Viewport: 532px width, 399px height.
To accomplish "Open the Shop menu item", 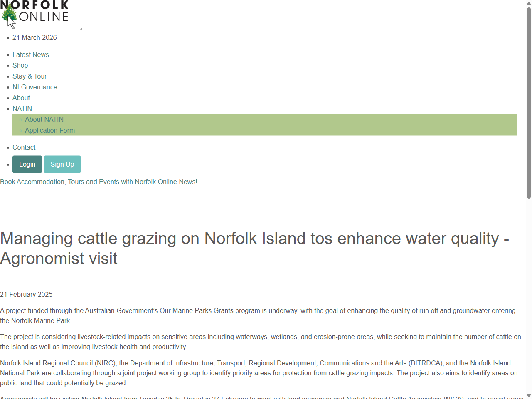I will pyautogui.click(x=20, y=65).
